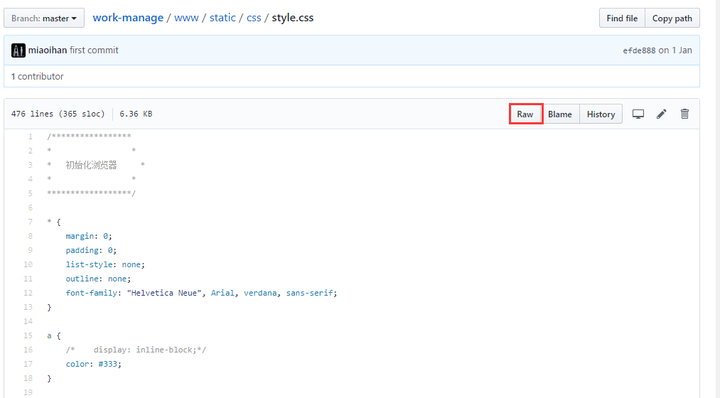Click the 'padding: 0;' code line
Viewport: 720px width, 398px height.
[x=91, y=250]
